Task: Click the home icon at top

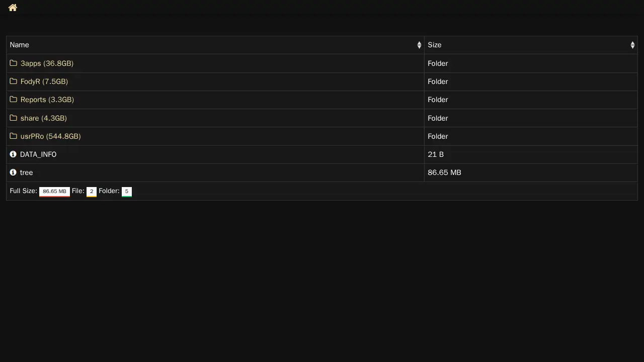Action: click(x=13, y=8)
